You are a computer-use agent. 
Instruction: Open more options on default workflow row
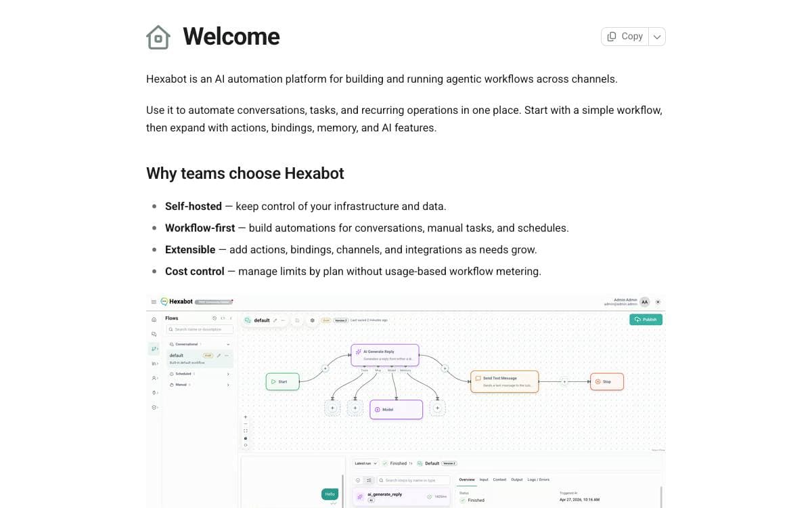227,356
